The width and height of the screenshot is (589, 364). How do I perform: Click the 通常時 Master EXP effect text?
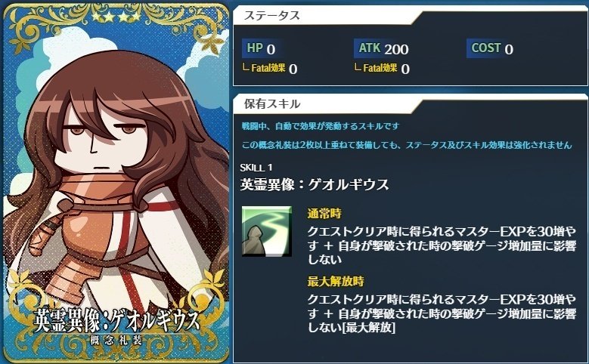pos(442,245)
